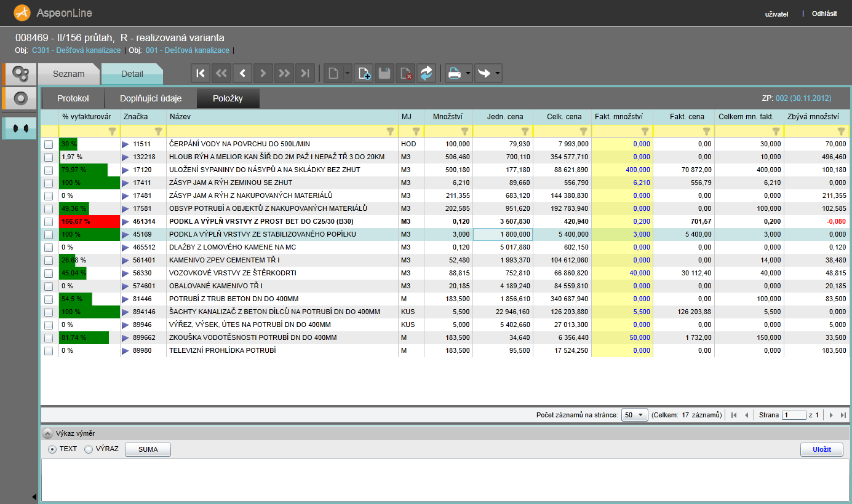This screenshot has height=504, width=852.
Task: Check the row for item 451314
Action: [49, 221]
